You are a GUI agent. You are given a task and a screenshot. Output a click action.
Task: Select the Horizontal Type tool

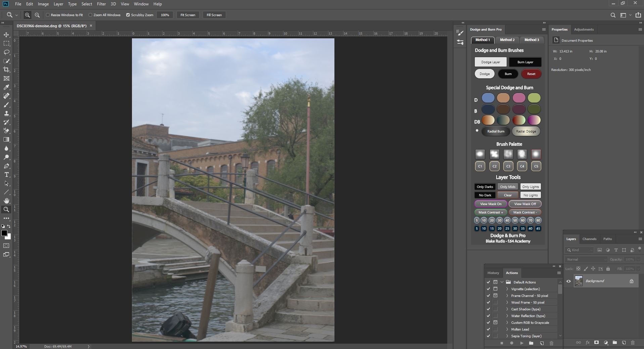(6, 174)
